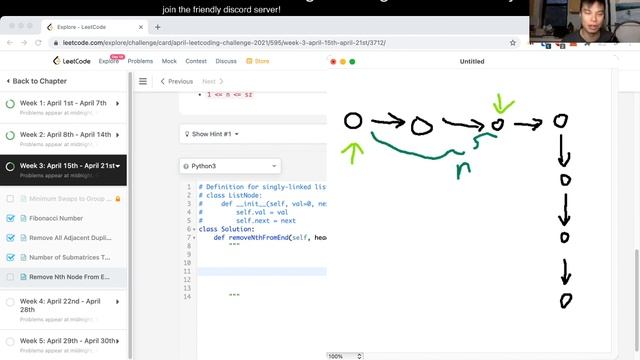640x360 pixels.
Task: Click the Week 5 progress circle icon
Action: [x=10, y=341]
